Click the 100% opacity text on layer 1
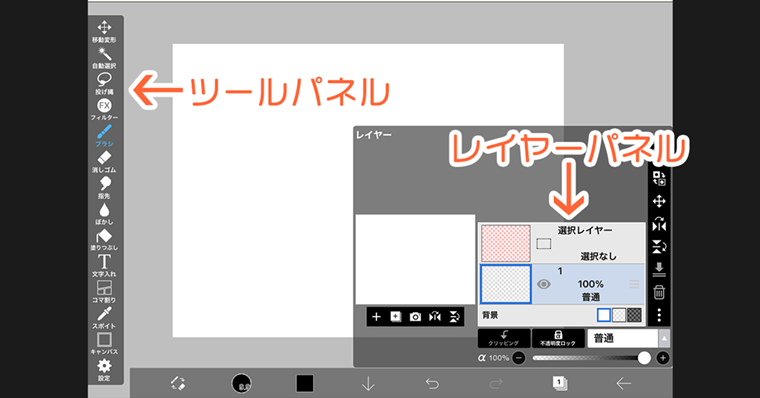The height and width of the screenshot is (398, 760). [x=590, y=284]
